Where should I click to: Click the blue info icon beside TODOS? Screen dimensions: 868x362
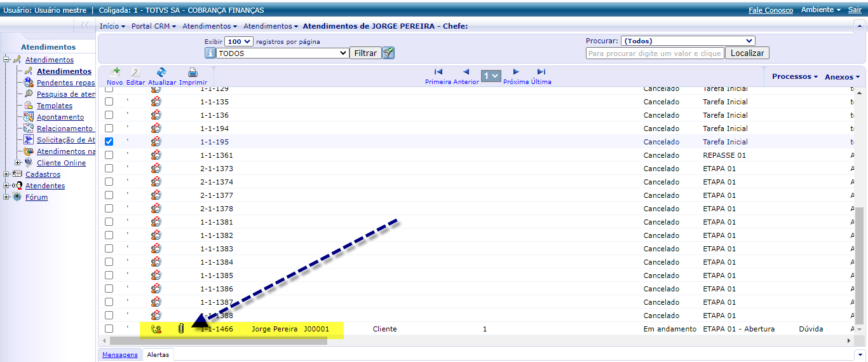coord(210,53)
